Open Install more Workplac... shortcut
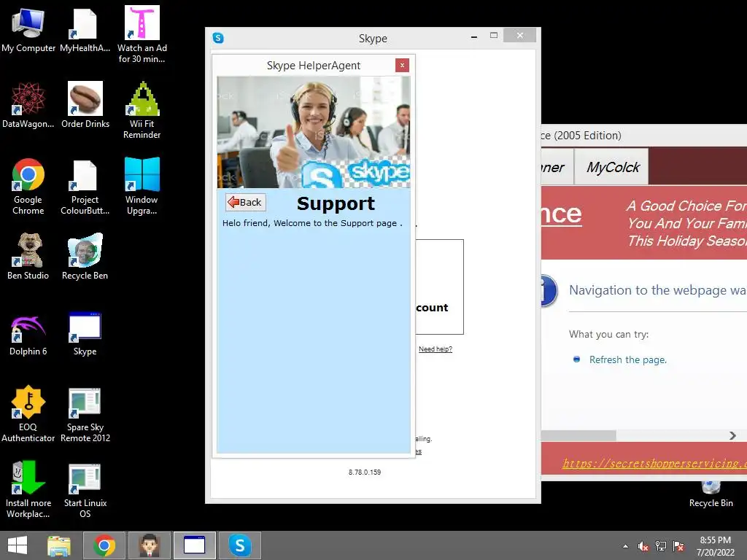Image resolution: width=747 pixels, height=560 pixels. click(x=28, y=489)
